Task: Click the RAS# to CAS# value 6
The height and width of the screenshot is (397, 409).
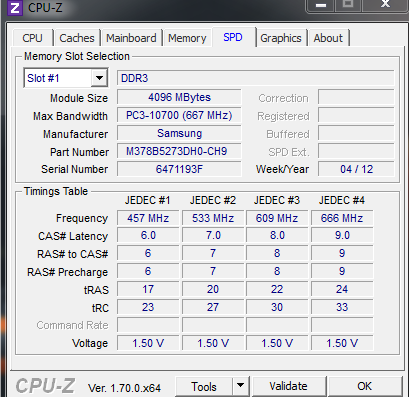Action: click(x=148, y=254)
